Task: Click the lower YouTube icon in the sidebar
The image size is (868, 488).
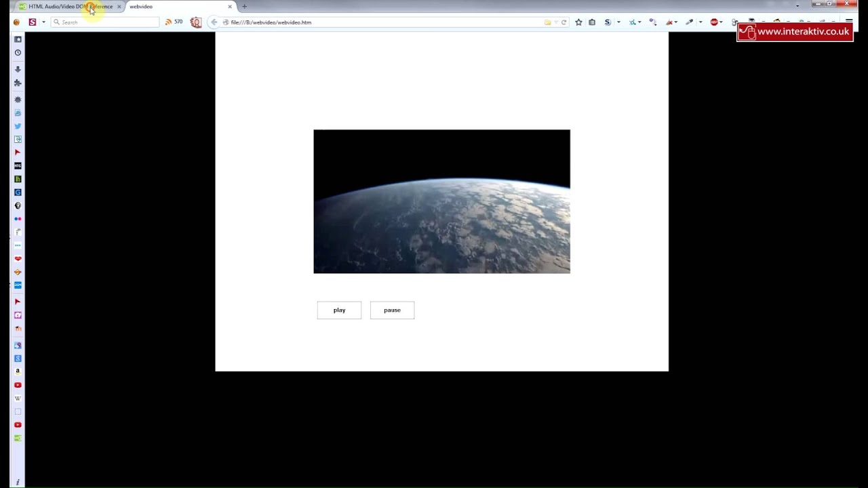Action: coord(18,425)
